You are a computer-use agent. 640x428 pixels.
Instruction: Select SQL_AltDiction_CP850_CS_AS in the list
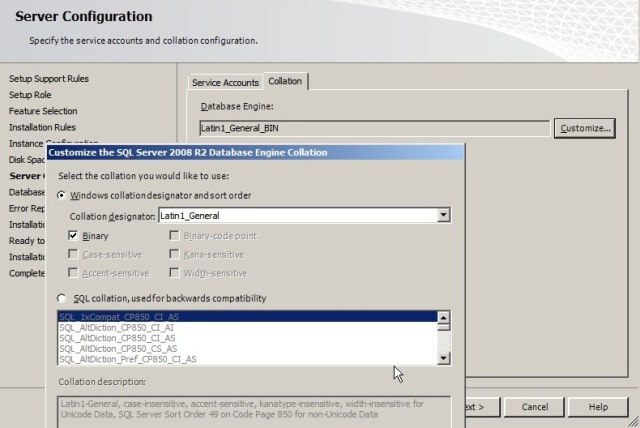247,348
